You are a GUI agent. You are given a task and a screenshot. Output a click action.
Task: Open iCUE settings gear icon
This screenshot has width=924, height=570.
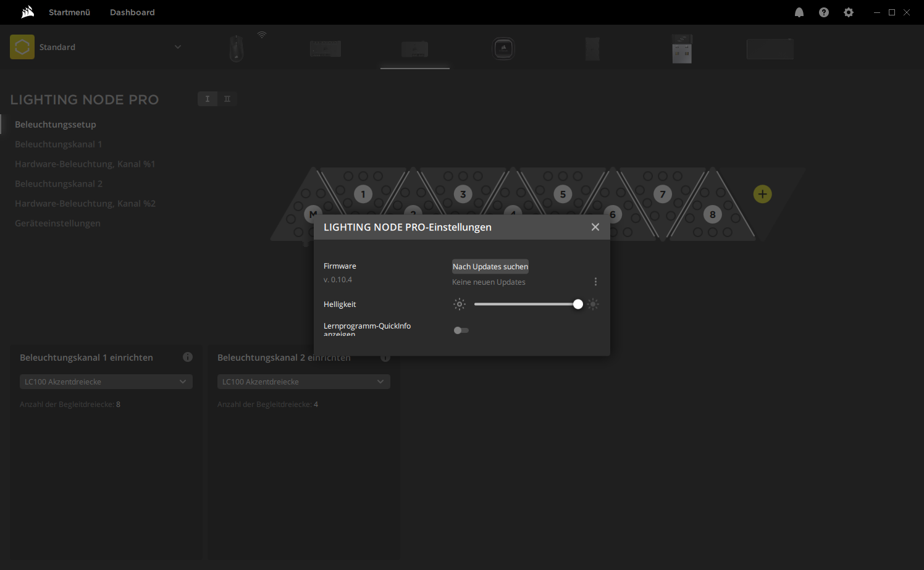pos(849,12)
